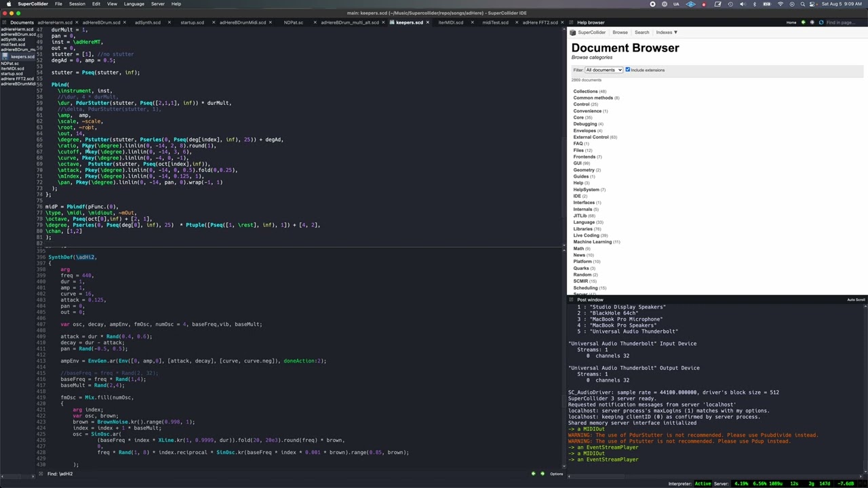Screen dimensions: 868x488
Task: Open the Edit menu
Action: coord(96,4)
